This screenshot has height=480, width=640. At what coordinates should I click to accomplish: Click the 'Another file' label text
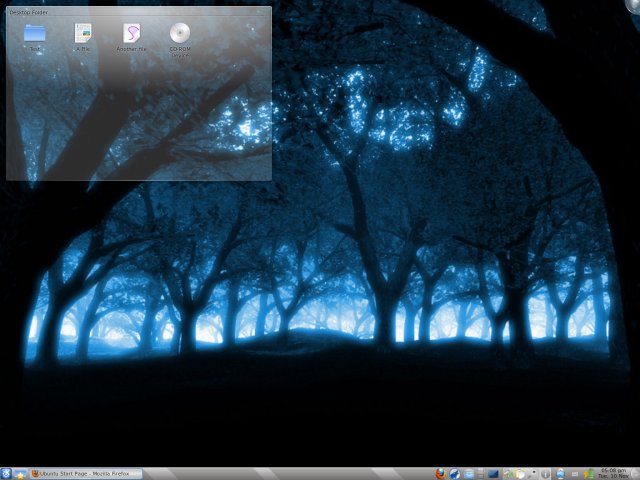[131, 49]
